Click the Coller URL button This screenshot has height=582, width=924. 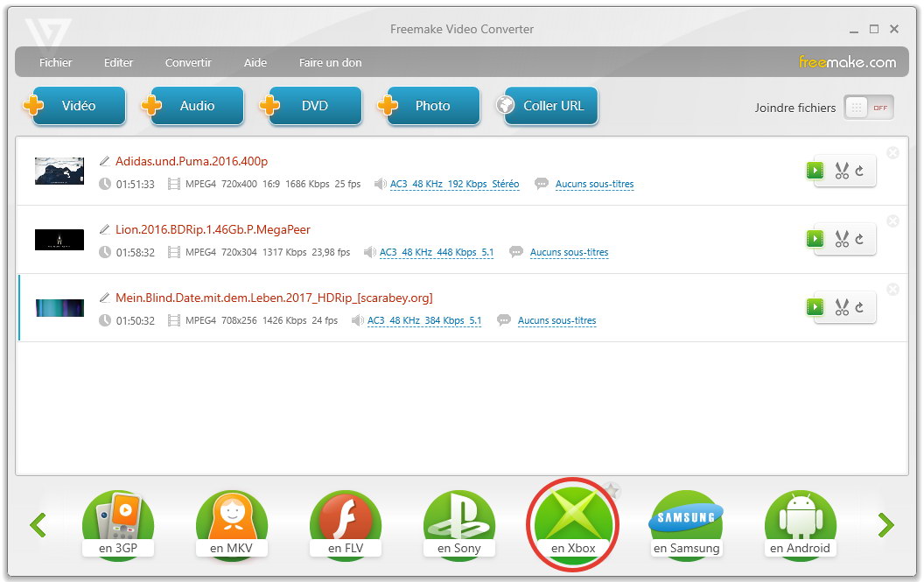(547, 106)
